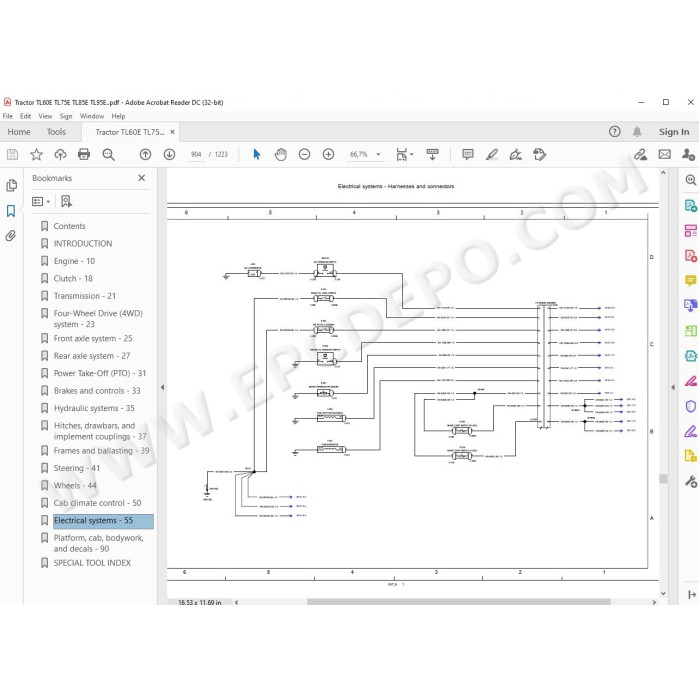
Task: Collapse the left navigation pane arrow
Action: (x=162, y=388)
